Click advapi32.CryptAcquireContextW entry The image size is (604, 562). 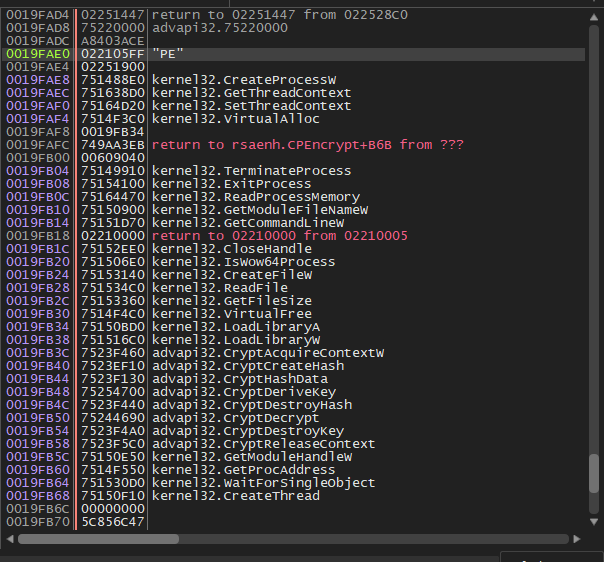(268, 353)
